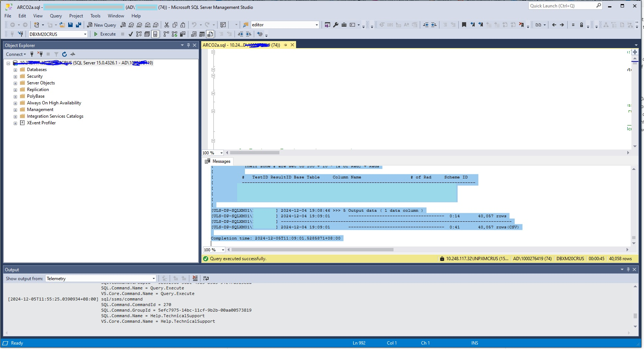
Task: Click the Open File folder icon
Action: click(62, 25)
